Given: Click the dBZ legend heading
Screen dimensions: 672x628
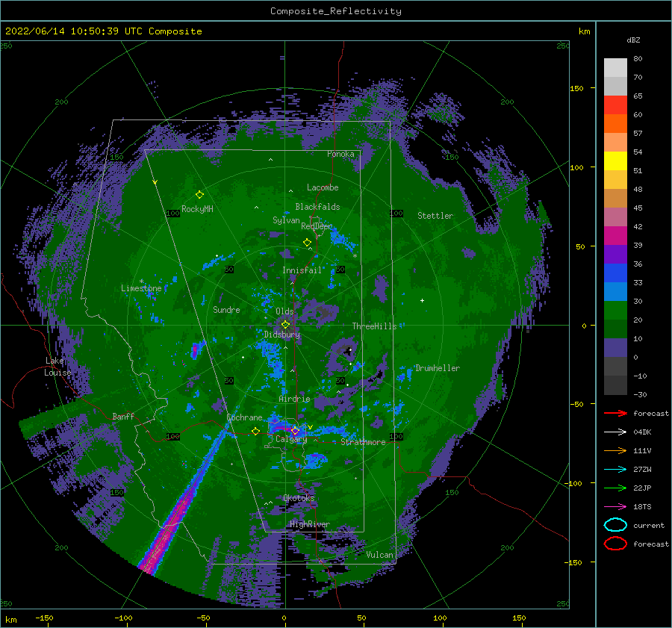Looking at the screenshot, I should pyautogui.click(x=633, y=40).
